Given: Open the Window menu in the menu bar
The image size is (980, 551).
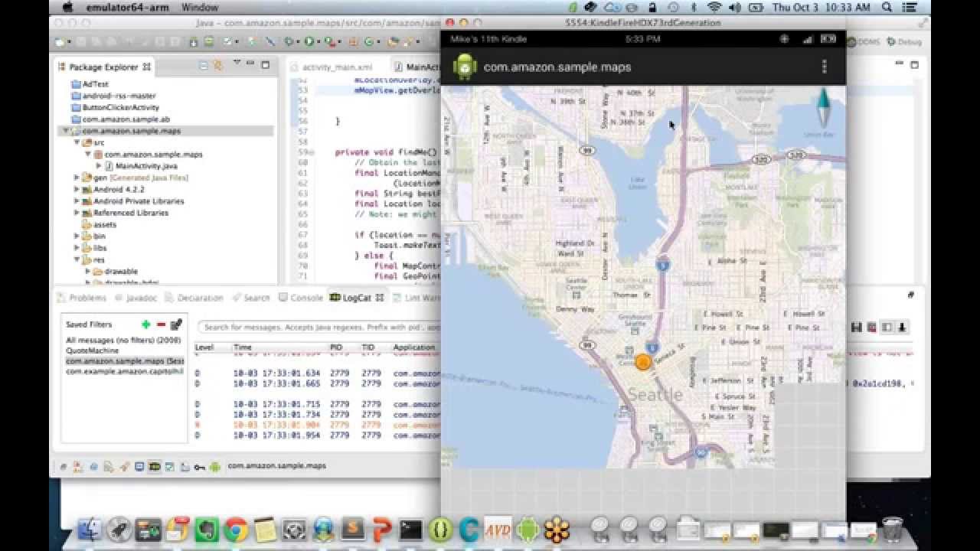Looking at the screenshot, I should click(199, 7).
